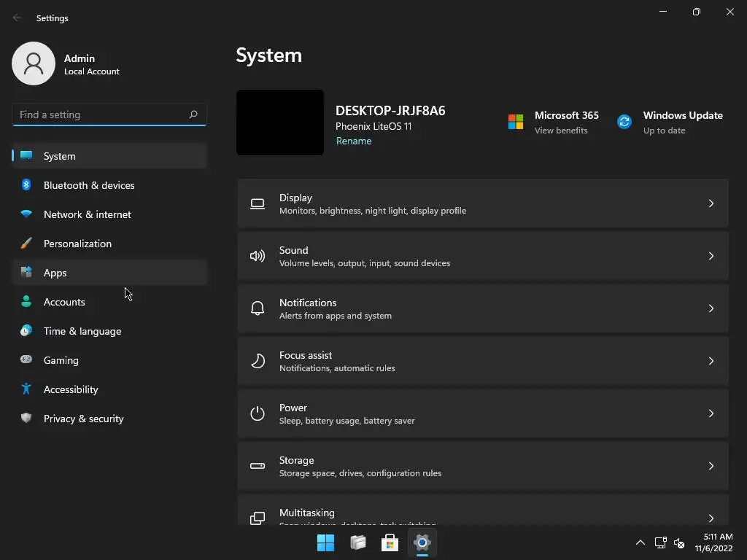Click the Windows Update sync icon
The width and height of the screenshot is (747, 560).
(624, 122)
